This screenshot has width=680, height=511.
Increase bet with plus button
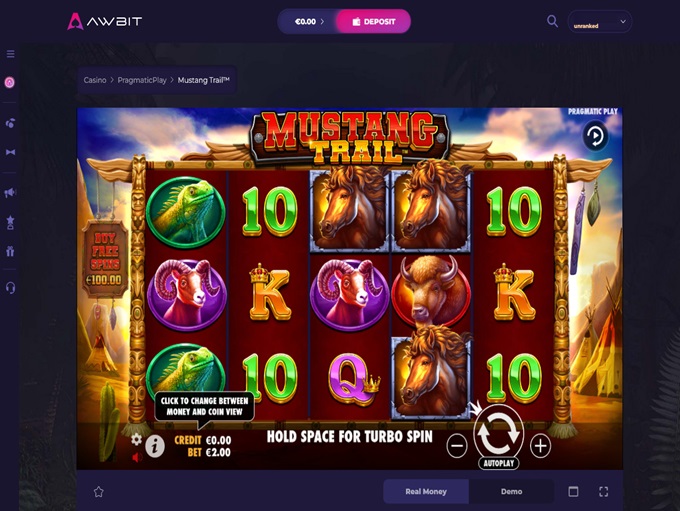coord(540,446)
